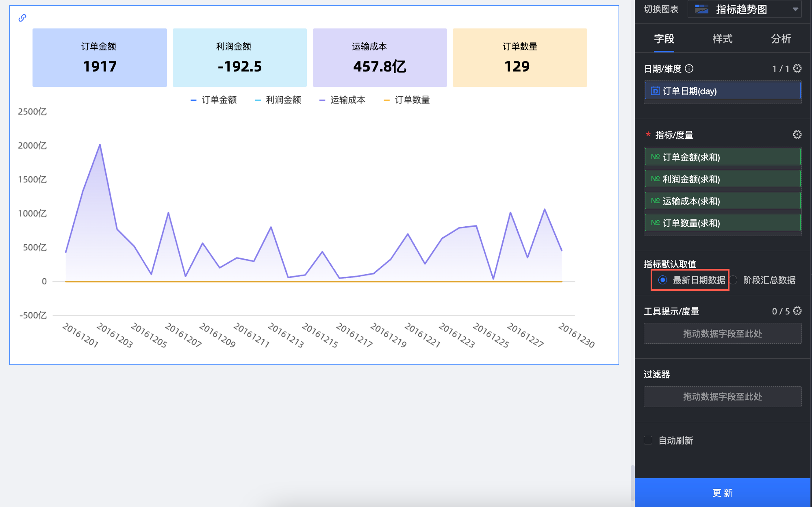Click the number icon on 运输成本(求和)
The height and width of the screenshot is (507, 812).
click(x=655, y=201)
